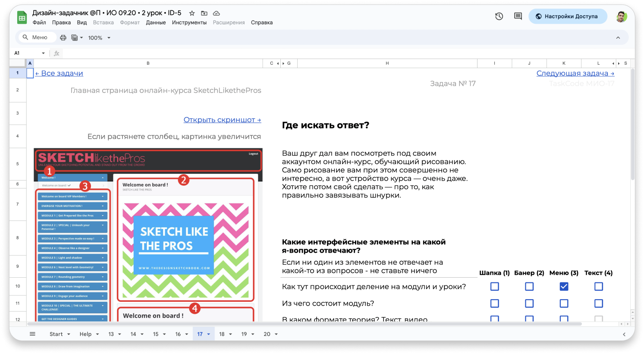Open the all sheets list icon
This screenshot has width=644, height=354.
(x=32, y=334)
